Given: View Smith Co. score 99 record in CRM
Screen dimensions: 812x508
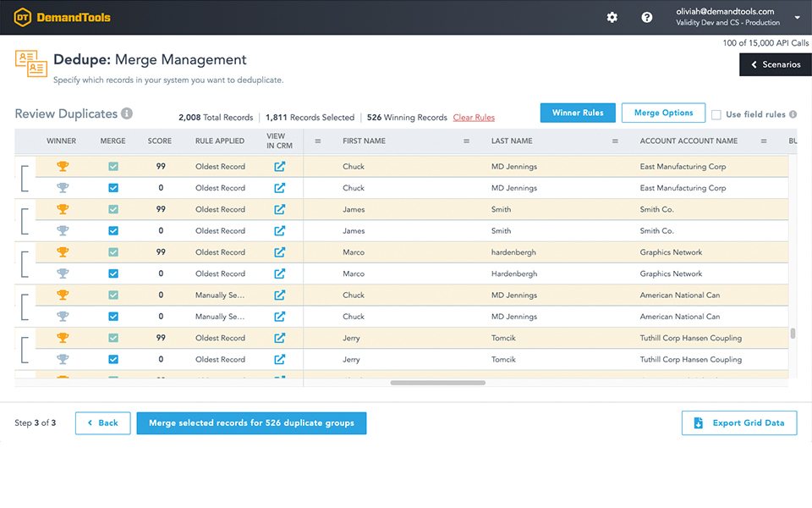Looking at the screenshot, I should pos(280,209).
